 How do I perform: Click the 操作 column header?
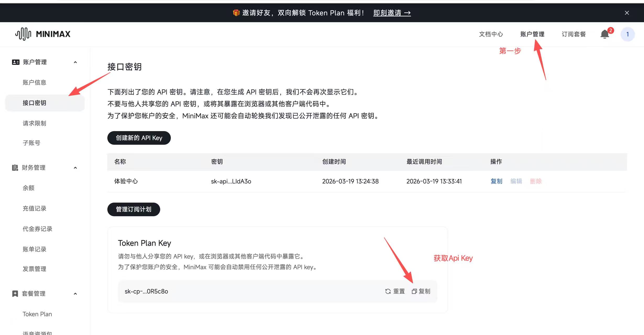pyautogui.click(x=496, y=162)
